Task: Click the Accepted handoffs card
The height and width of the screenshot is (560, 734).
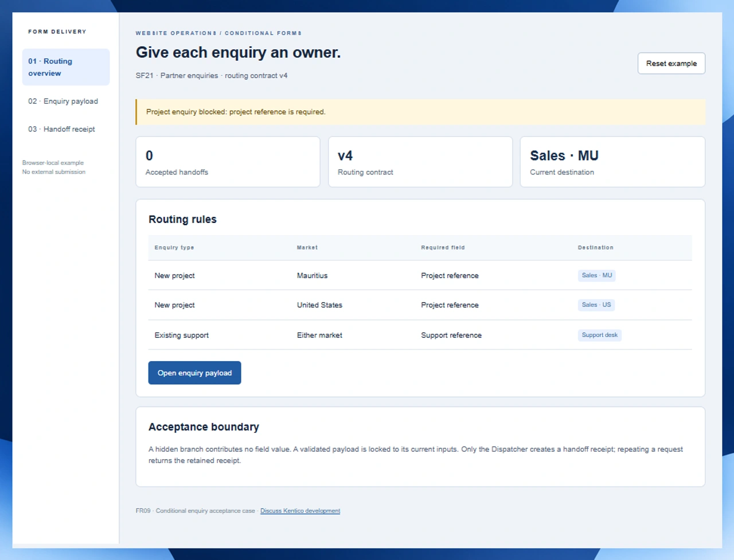Action: tap(228, 162)
